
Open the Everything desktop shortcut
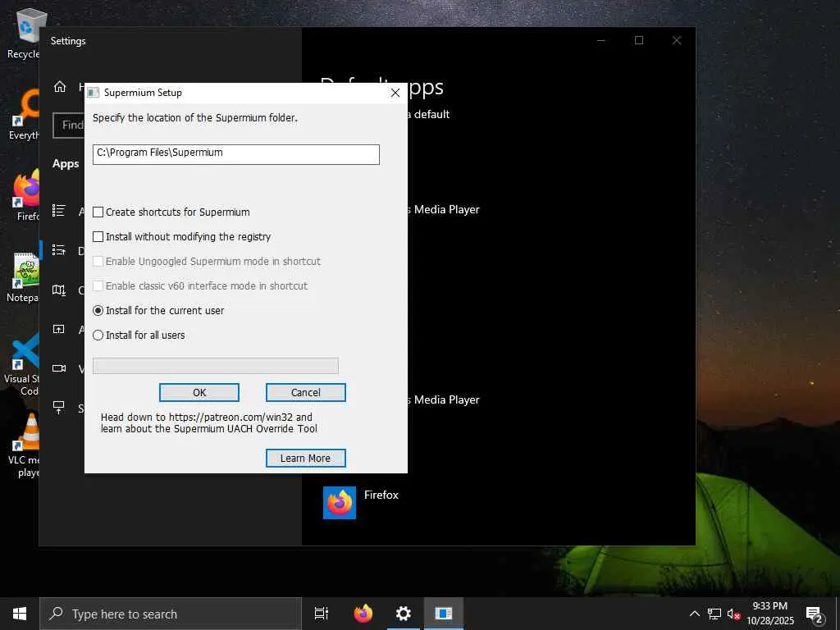tap(24, 115)
